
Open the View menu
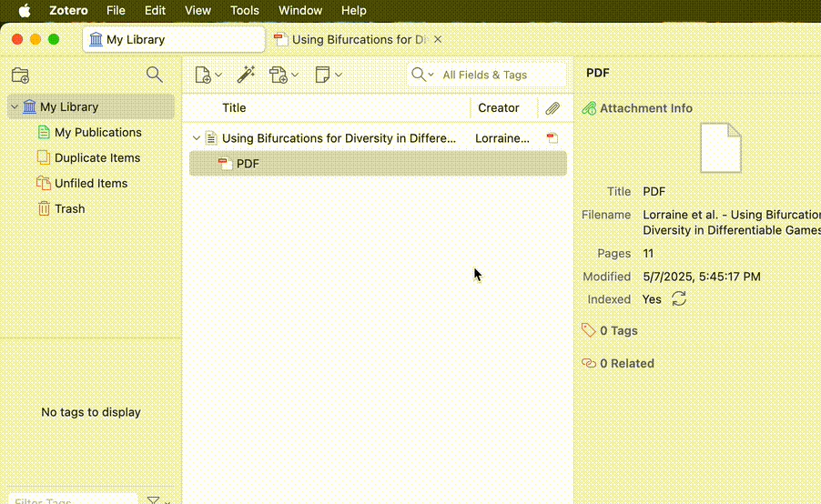click(x=198, y=11)
